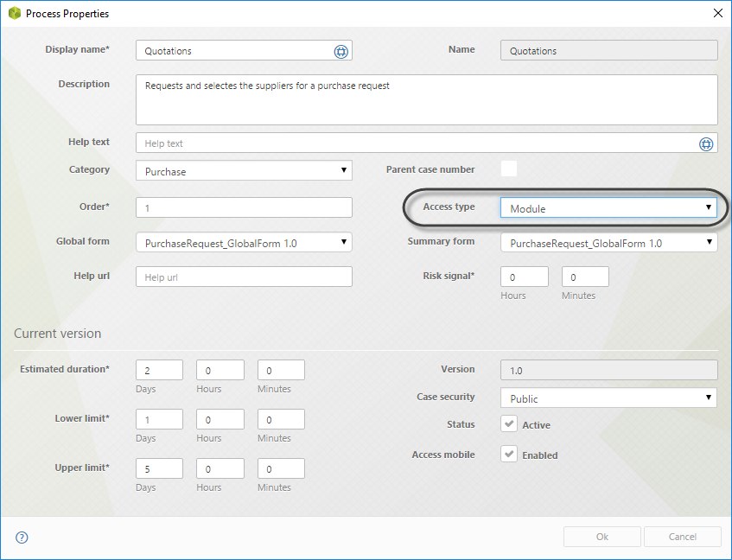Select the Estimated duration Days field
Viewport: 732px width, 560px height.
[x=159, y=370]
